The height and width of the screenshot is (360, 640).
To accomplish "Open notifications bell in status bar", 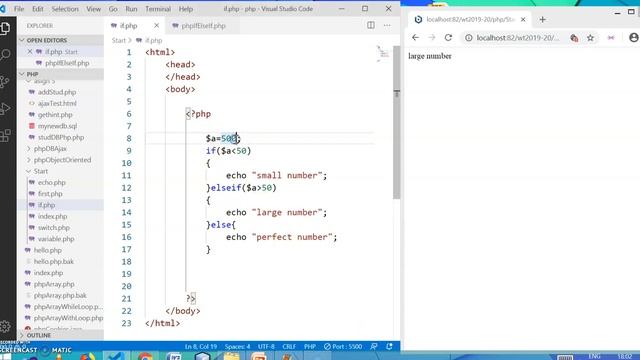I will [389, 347].
